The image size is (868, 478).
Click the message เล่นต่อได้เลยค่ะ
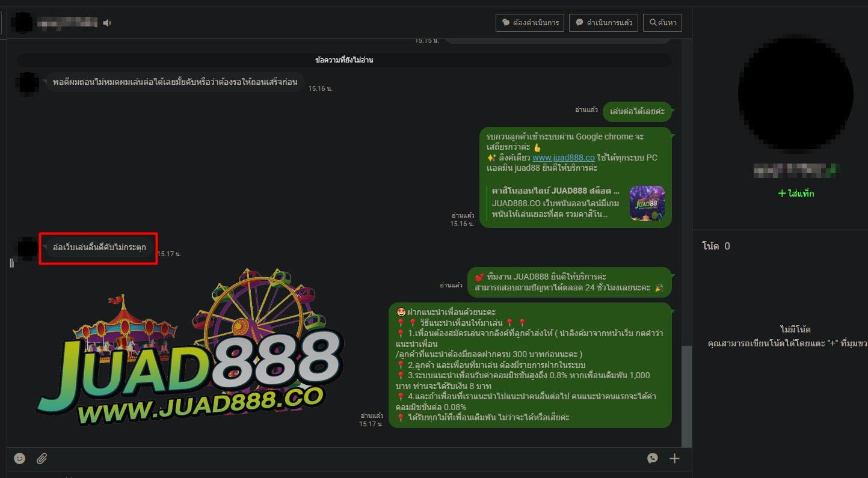[637, 111]
